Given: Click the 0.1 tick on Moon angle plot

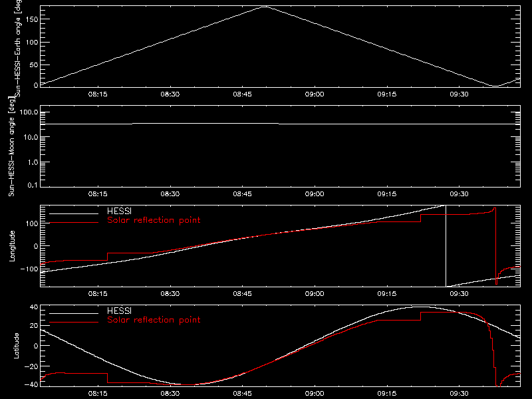Looking at the screenshot, I should [33, 186].
